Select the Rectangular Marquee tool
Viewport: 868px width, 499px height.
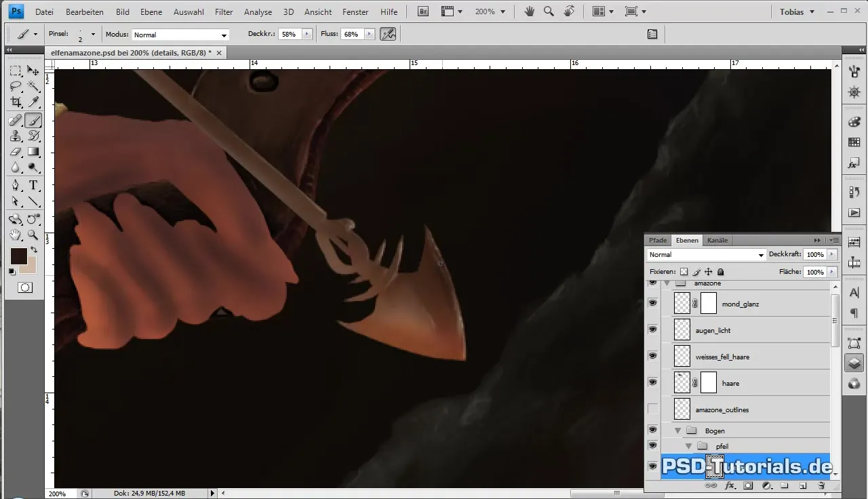tap(15, 71)
